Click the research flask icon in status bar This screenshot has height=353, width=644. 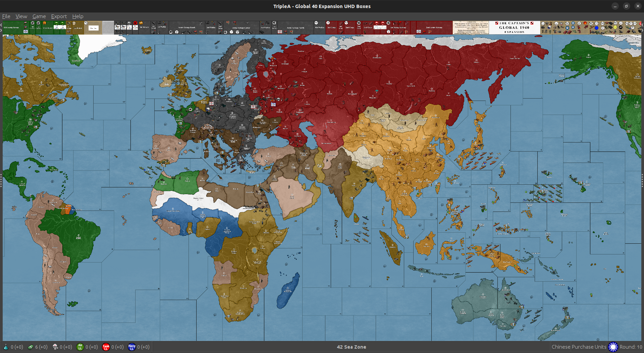coord(6,347)
